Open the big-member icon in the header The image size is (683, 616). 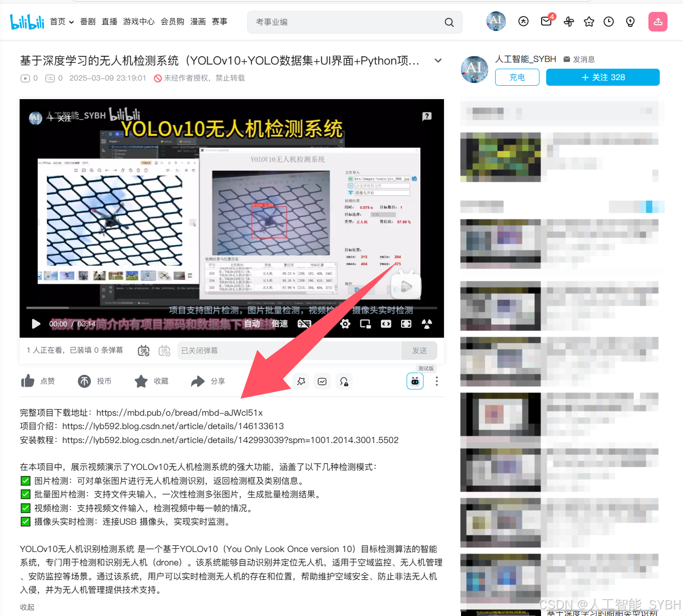pos(523,21)
